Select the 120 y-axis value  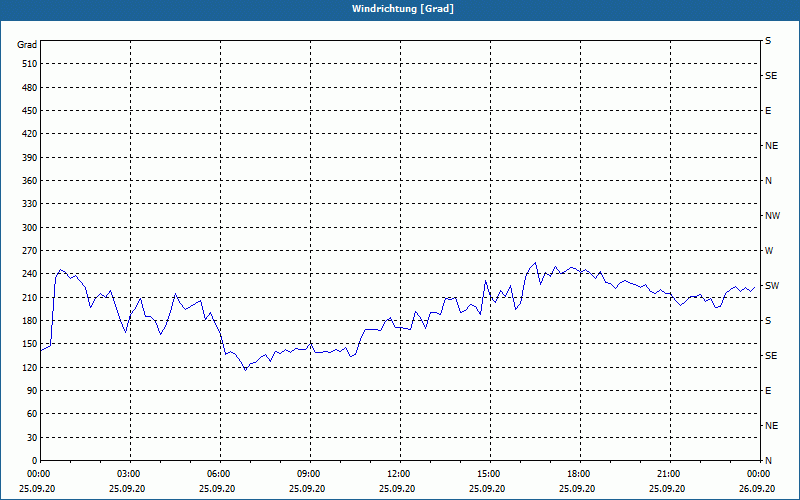30,367
